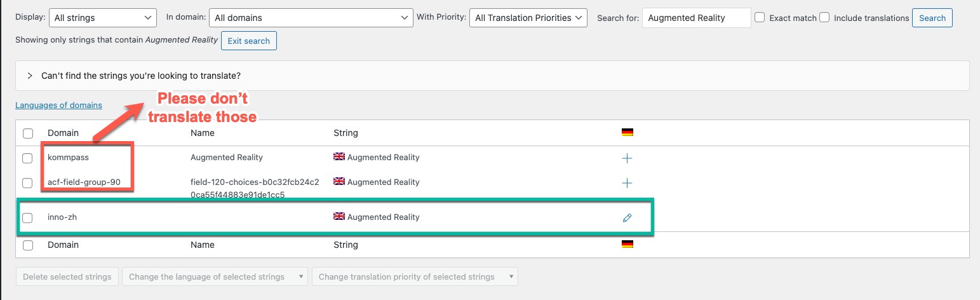Screen dimensions: 980x300
Task: Enable the Exact match checkbox
Action: (760, 18)
